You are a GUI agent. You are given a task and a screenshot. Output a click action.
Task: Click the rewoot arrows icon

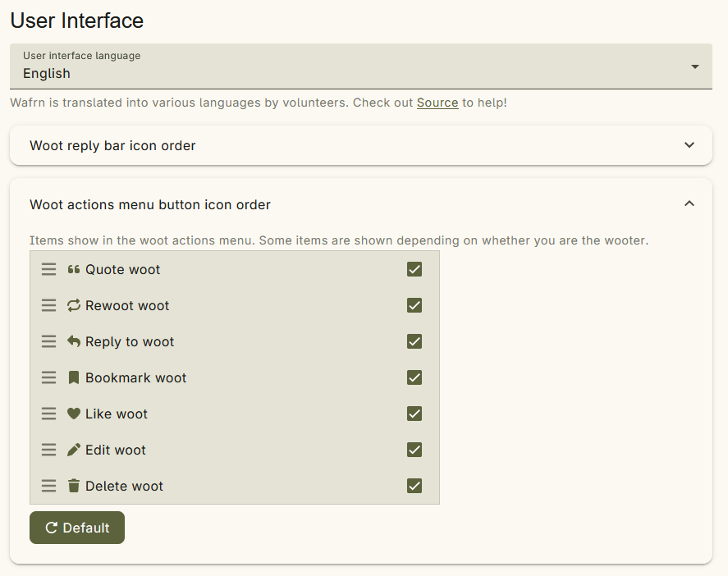(x=73, y=304)
